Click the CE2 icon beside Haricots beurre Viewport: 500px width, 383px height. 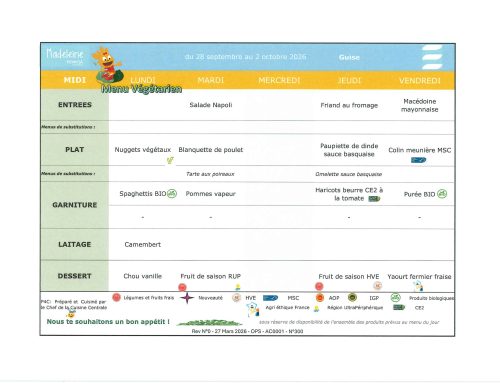pos(374,199)
